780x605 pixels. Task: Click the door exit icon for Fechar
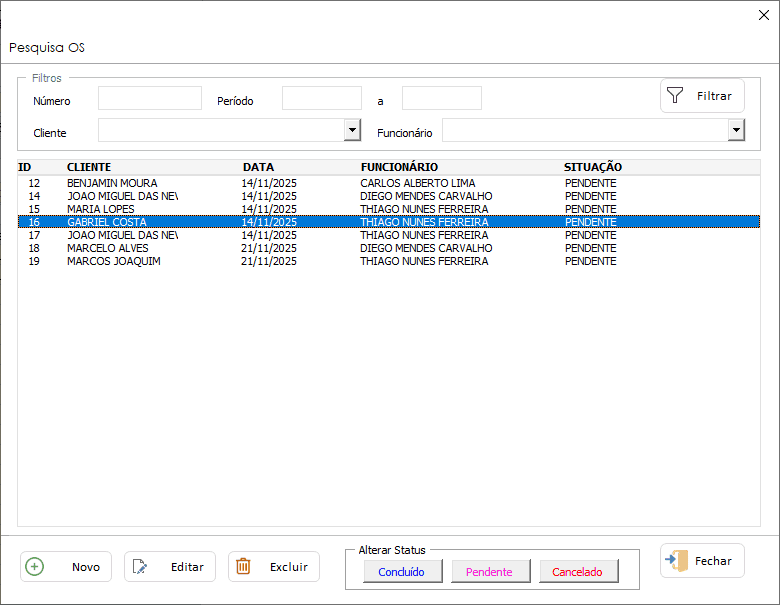(x=675, y=561)
